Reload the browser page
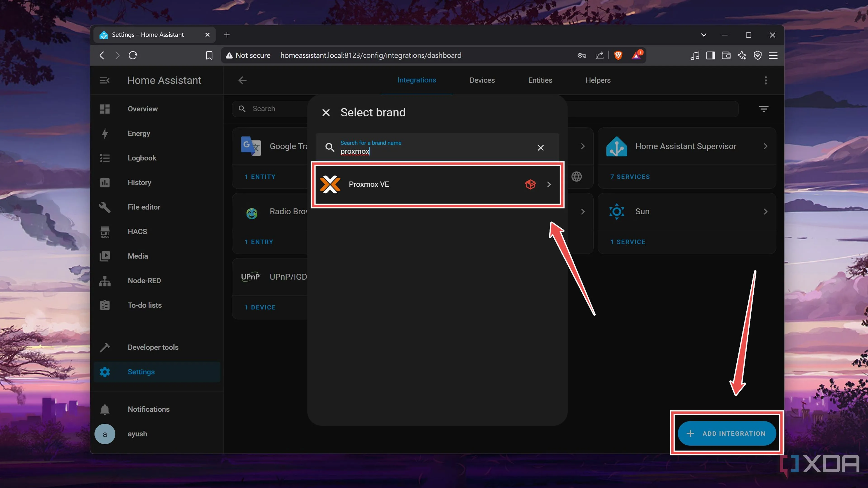868x488 pixels. pos(133,55)
